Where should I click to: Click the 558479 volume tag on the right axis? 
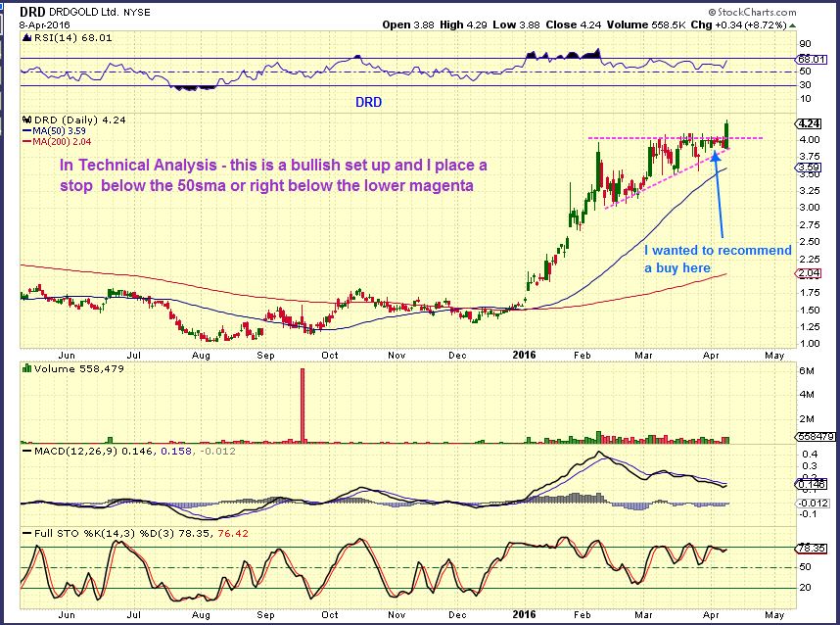816,437
